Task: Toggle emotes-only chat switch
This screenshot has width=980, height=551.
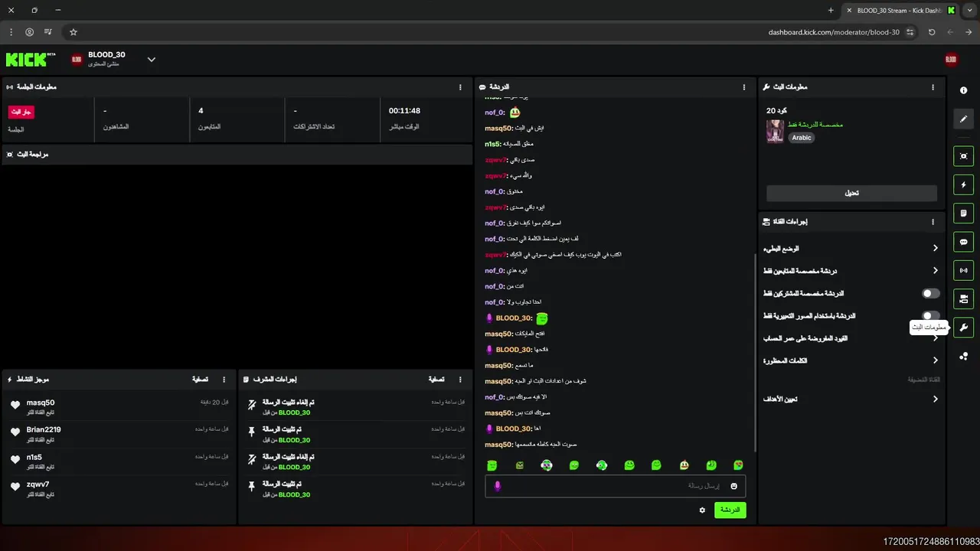Action: point(931,315)
